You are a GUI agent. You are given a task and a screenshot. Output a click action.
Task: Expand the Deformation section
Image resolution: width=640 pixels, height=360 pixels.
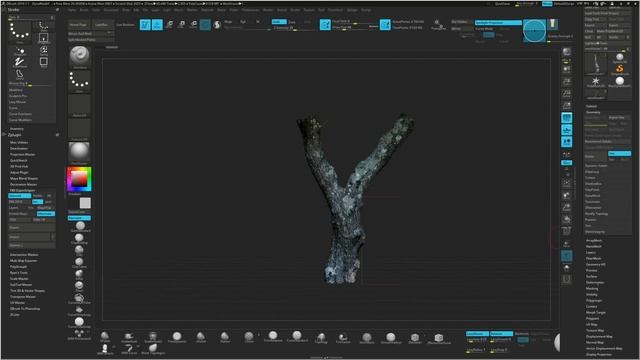pos(595,282)
